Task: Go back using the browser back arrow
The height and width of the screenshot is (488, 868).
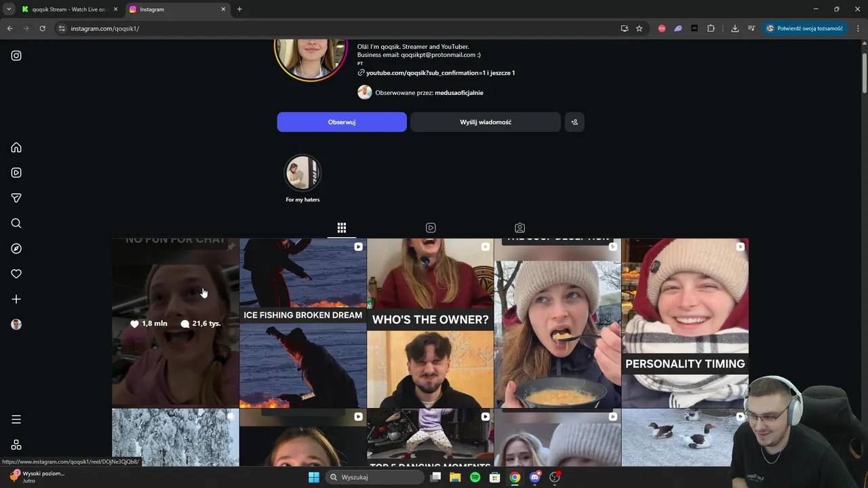Action: tap(9, 28)
